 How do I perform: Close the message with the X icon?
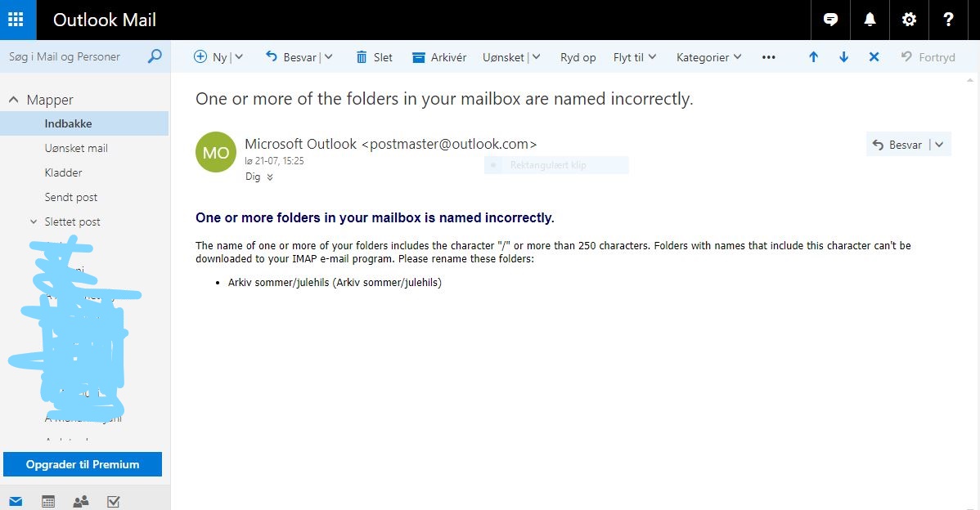point(874,57)
